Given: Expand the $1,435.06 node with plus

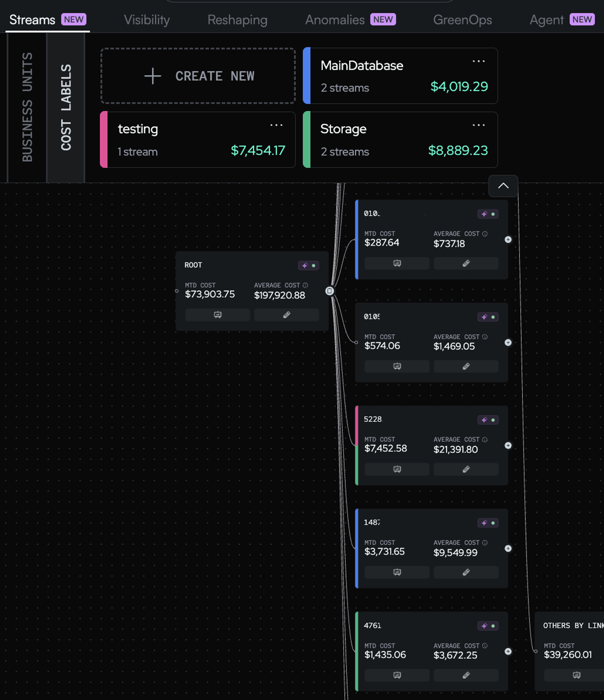Looking at the screenshot, I should tap(508, 651).
